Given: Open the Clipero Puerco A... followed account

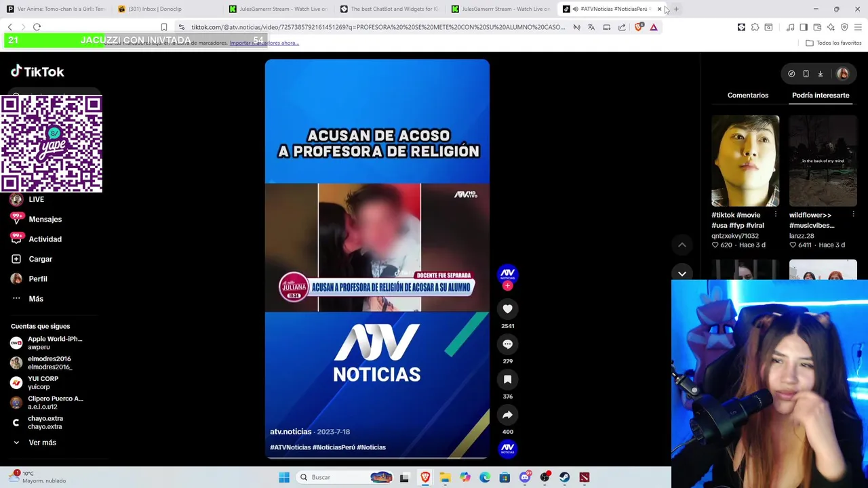Looking at the screenshot, I should 47,403.
